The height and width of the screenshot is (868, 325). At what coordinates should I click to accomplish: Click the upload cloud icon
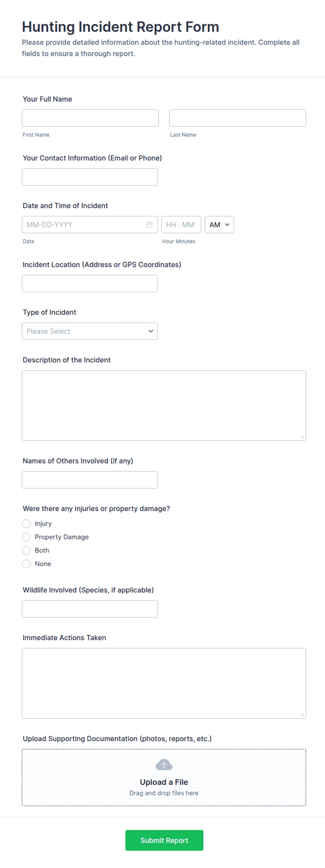pos(164,765)
